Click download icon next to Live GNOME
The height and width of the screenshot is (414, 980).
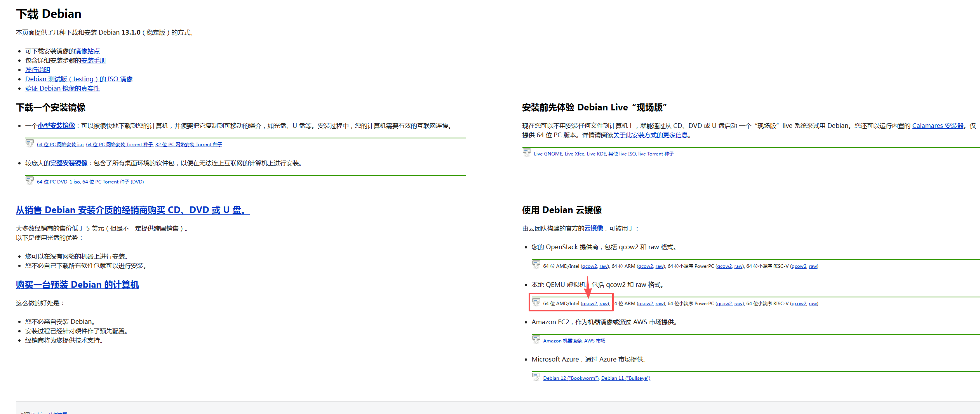527,153
